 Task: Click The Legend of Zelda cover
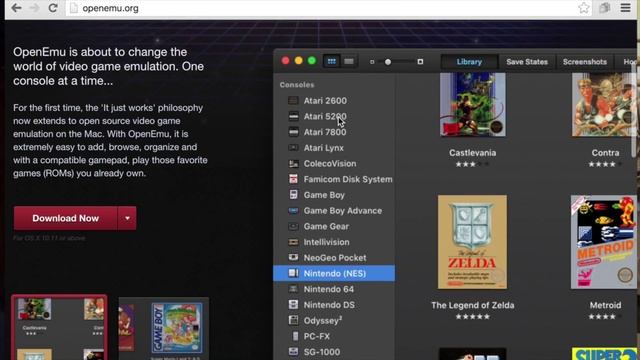pos(472,242)
